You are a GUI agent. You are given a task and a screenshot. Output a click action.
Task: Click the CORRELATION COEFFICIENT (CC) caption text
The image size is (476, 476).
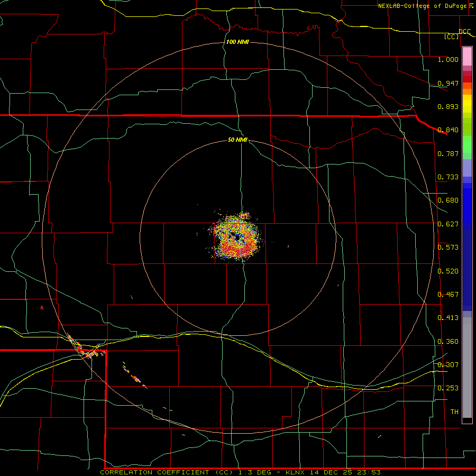pos(167,472)
